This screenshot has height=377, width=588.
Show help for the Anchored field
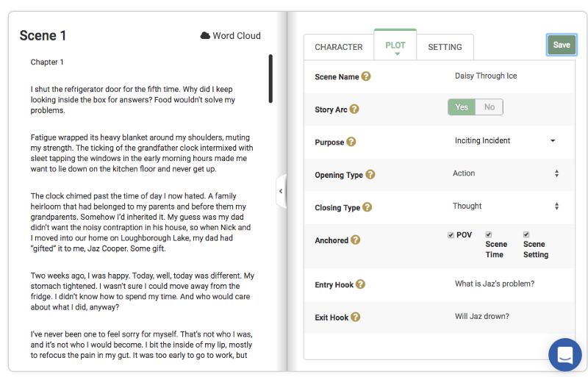(355, 240)
